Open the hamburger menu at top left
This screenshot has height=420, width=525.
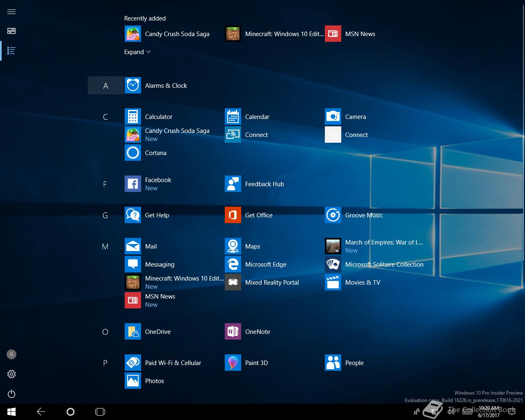[11, 11]
